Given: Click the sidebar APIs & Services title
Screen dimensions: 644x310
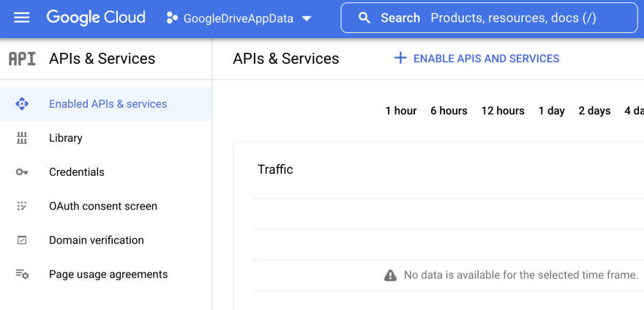Looking at the screenshot, I should [x=102, y=59].
